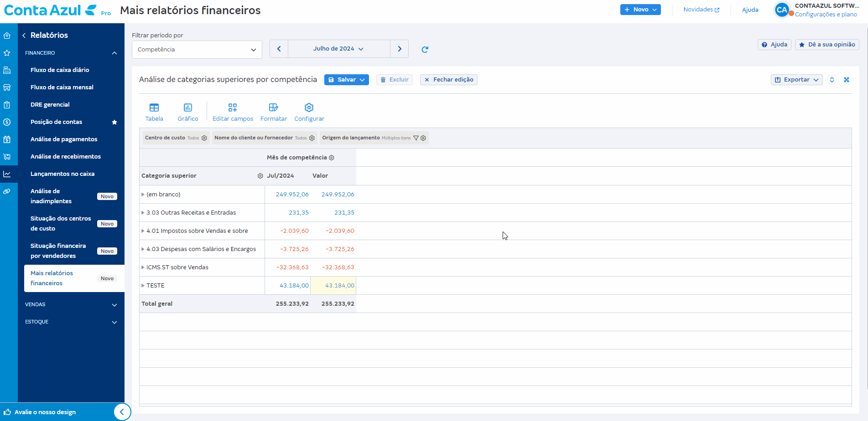
Task: Select the highlighted 43.184,00 Valor cell
Action: click(x=333, y=286)
